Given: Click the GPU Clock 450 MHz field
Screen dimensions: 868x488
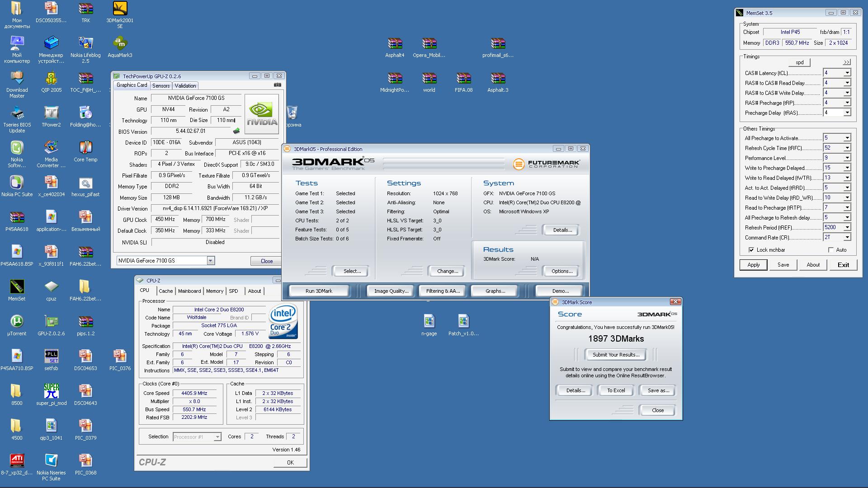Looking at the screenshot, I should 165,220.
